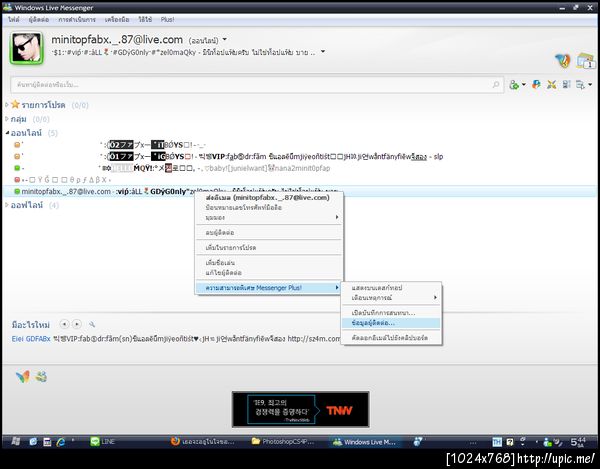The height and width of the screenshot is (469, 600).
Task: Open the Eiei GDFABx update link
Action: (x=31, y=339)
